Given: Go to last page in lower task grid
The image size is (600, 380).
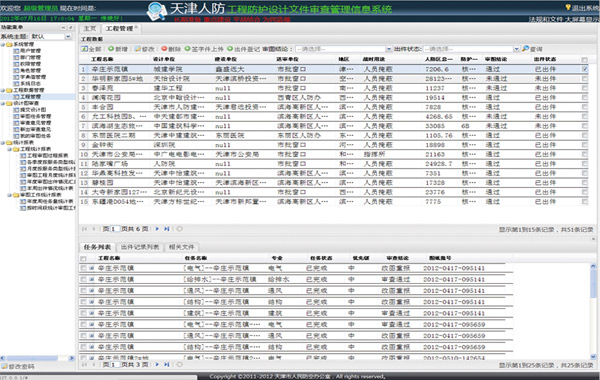Looking at the screenshot, I should [x=167, y=364].
